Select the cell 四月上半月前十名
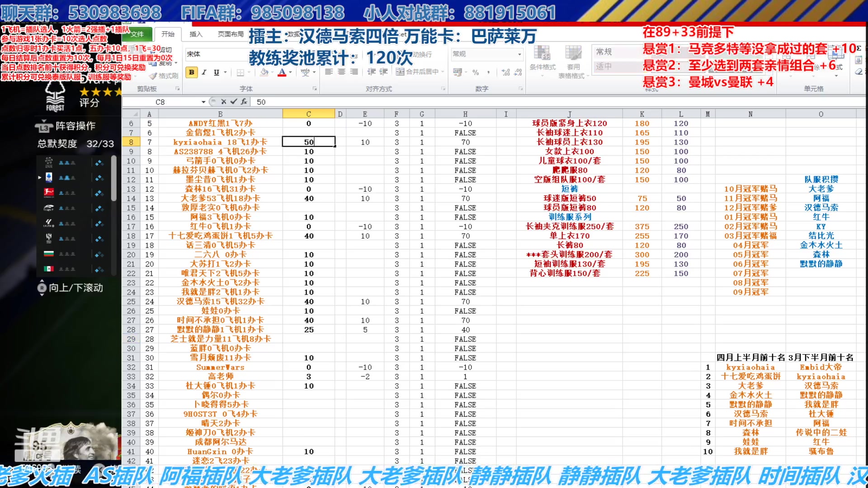This screenshot has width=868, height=488. click(x=750, y=357)
